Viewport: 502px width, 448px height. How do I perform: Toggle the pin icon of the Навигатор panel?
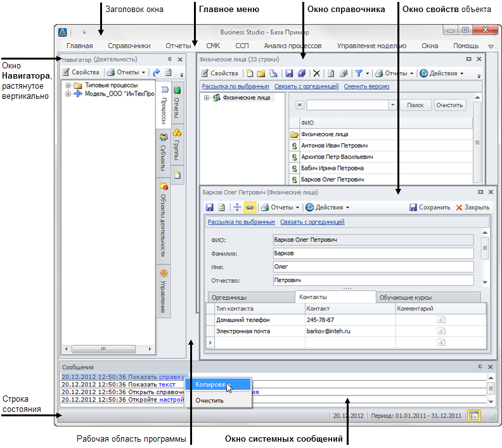tap(170, 60)
